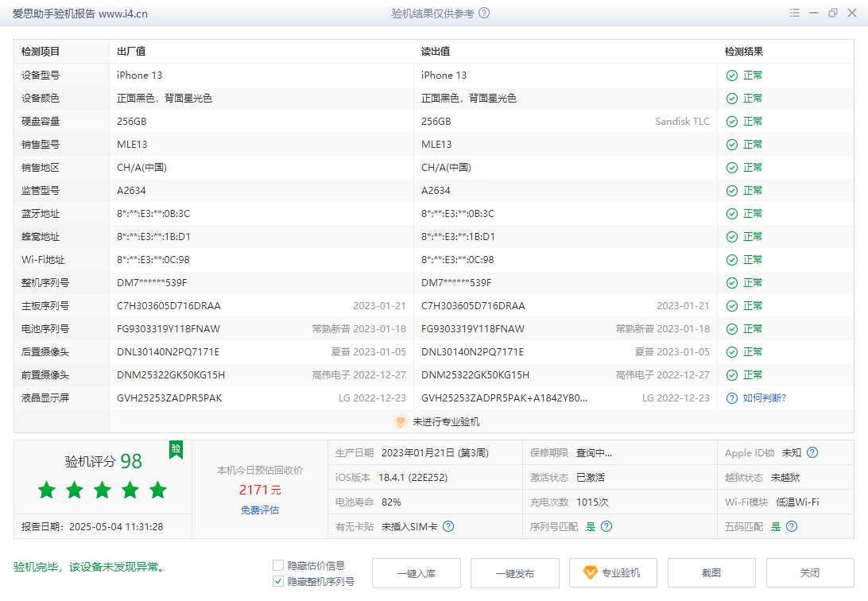Restore the report window size
This screenshot has width=868, height=601.
coord(832,13)
